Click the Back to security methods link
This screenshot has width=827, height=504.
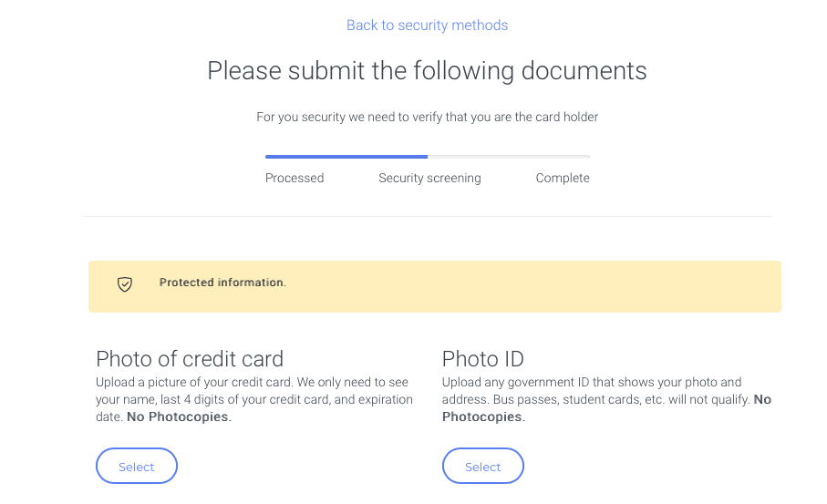coord(427,26)
